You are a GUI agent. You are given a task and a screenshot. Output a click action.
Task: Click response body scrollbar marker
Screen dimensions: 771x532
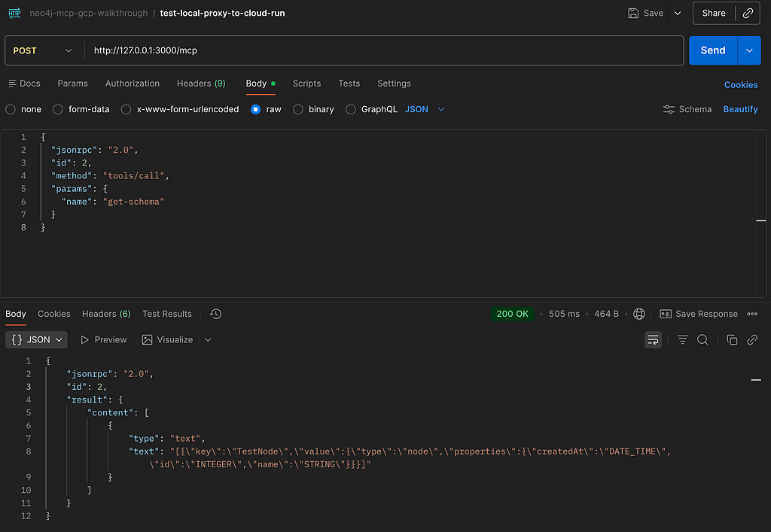pos(756,380)
